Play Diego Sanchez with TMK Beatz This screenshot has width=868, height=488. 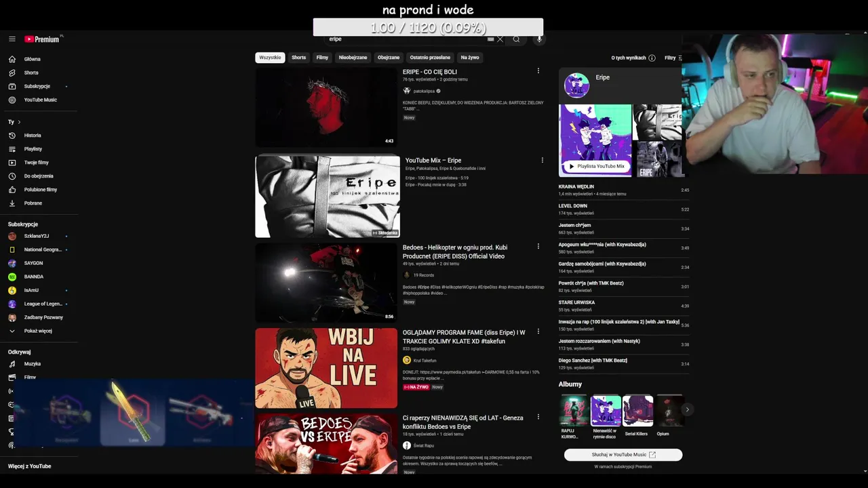click(624, 364)
